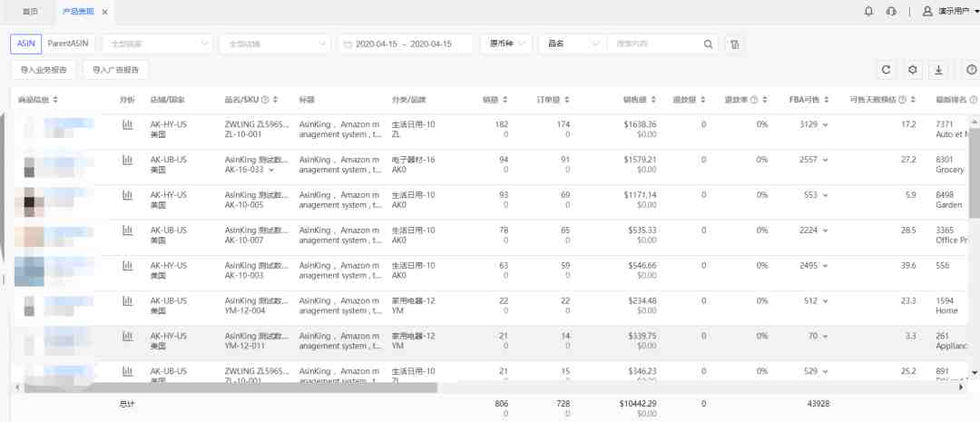Click product thumbnail in AK-10-005 row
Screen dimensions: 980x422
[x=29, y=201]
